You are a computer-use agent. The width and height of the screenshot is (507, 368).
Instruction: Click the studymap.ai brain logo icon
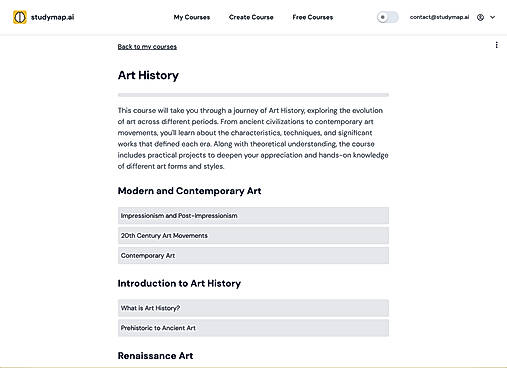point(20,17)
